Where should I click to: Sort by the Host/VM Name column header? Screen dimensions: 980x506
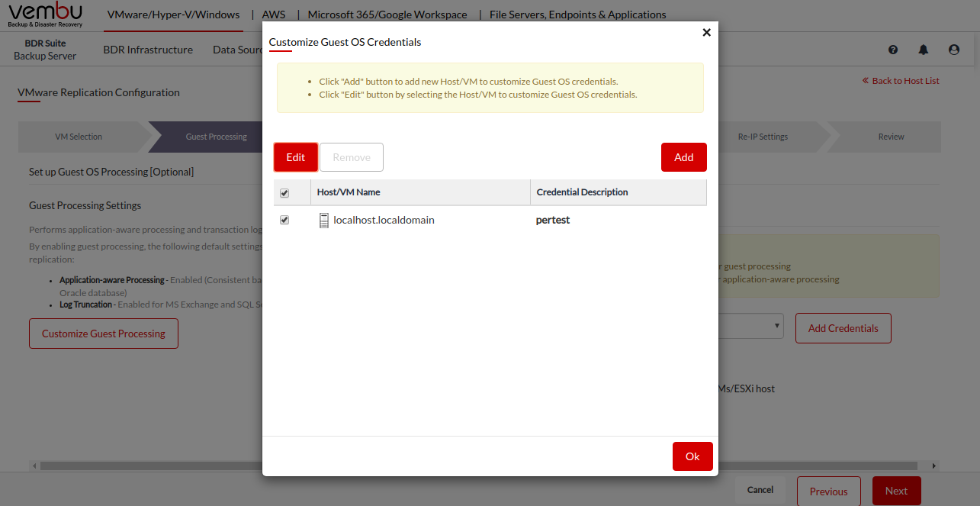pos(349,192)
